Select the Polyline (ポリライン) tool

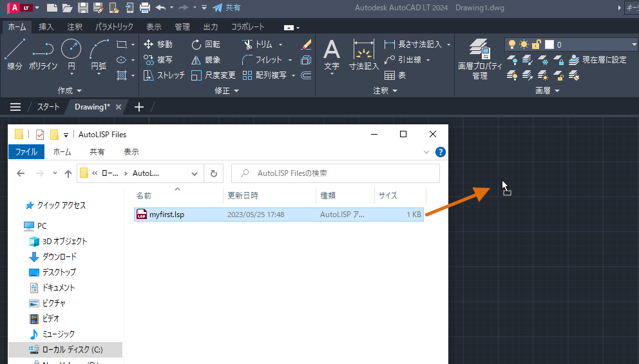pyautogui.click(x=43, y=55)
